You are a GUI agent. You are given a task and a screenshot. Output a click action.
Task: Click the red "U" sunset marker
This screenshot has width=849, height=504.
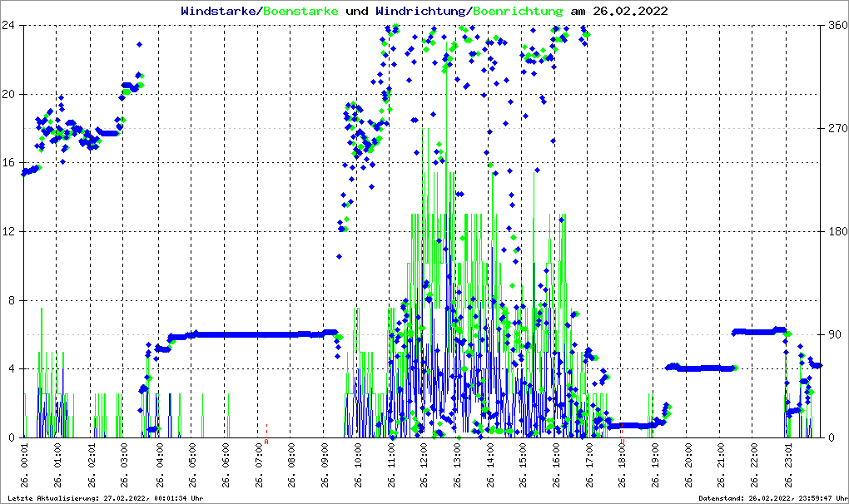(x=622, y=442)
